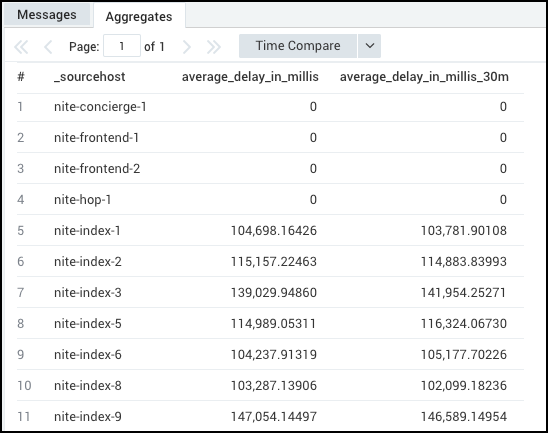This screenshot has height=433, width=548.
Task: Click the value 104,237.91319
Action: click(x=274, y=355)
